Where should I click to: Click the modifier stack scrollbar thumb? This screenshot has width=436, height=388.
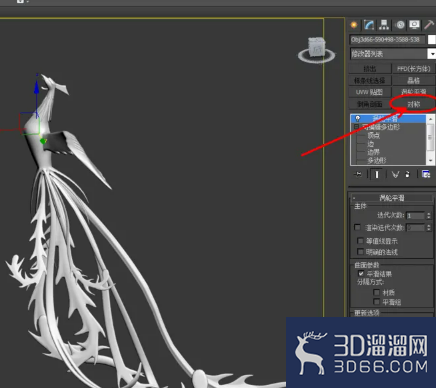(430, 137)
